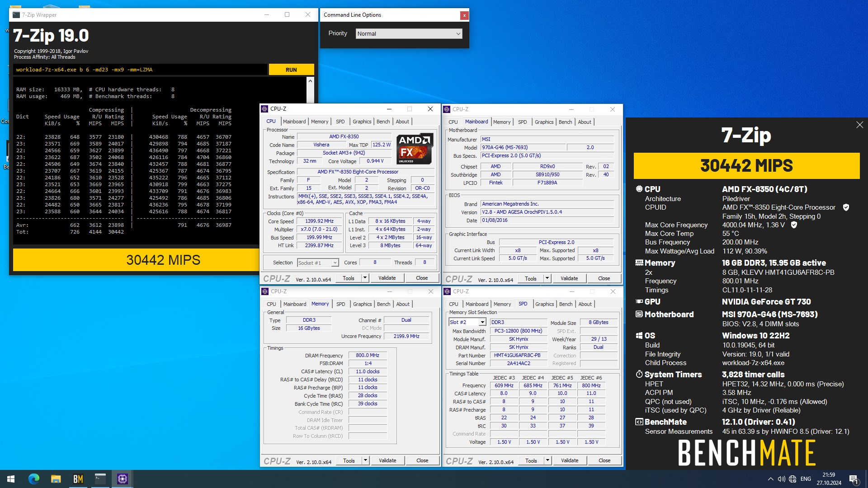Open About tab in top-left CPU-Z window
Image resolution: width=868 pixels, height=488 pixels.
[x=402, y=122]
